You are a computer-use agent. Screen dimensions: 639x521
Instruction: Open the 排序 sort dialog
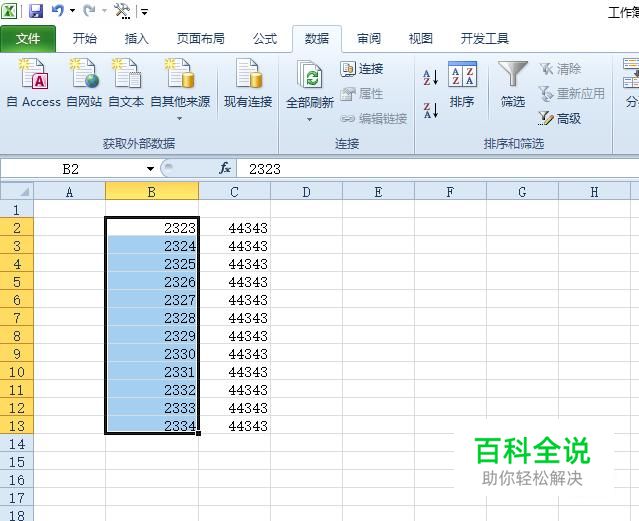tap(462, 85)
